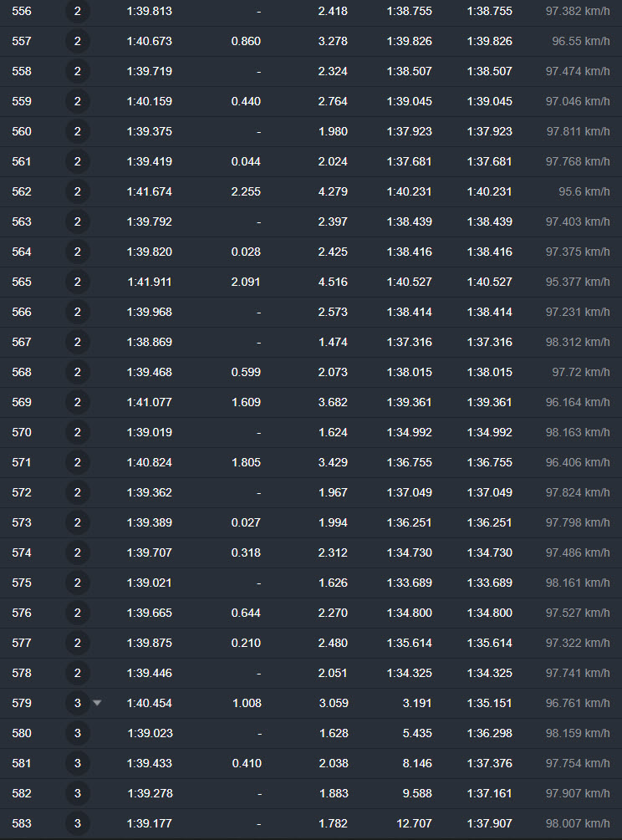
Task: Select lap time 1:38.869 on lap 567
Action: (150, 342)
